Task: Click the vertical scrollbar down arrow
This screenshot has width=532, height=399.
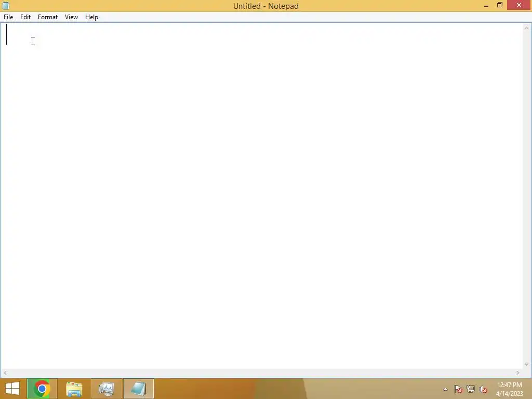Action: click(526, 364)
